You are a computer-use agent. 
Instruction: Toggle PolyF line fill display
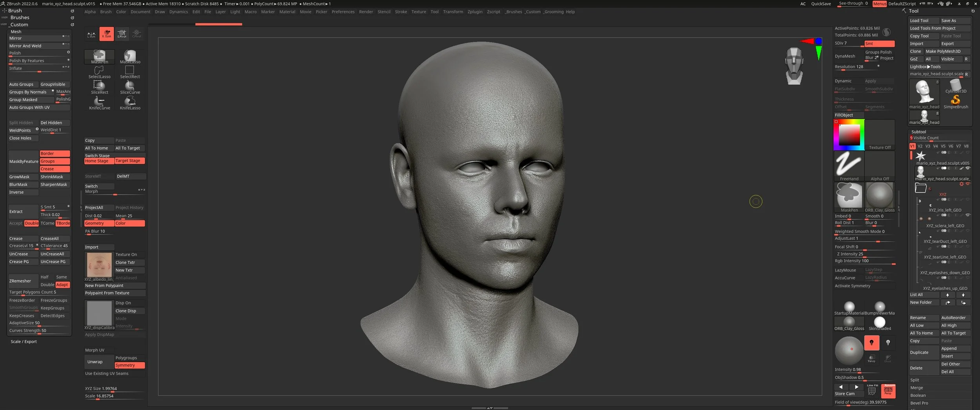tap(872, 390)
